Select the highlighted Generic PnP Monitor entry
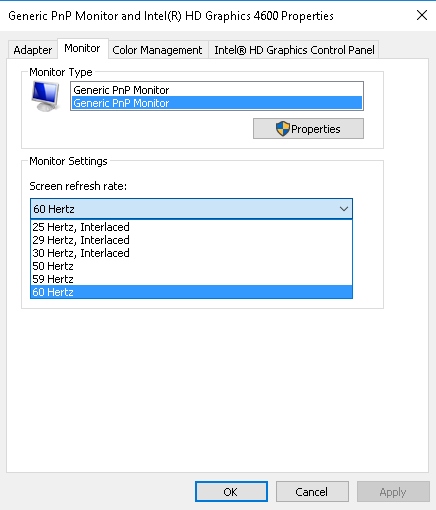The height and width of the screenshot is (510, 436). point(217,103)
